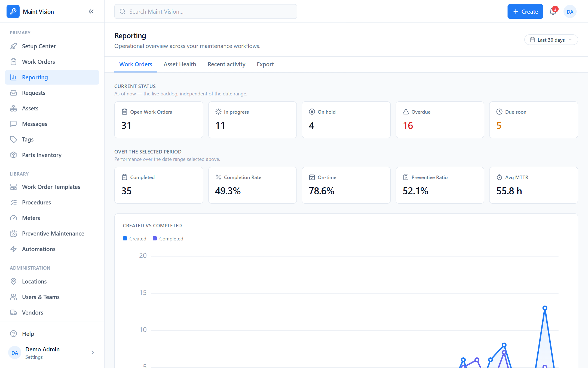Screen dimensions: 588x368
Task: Click the Preventive Ratio value 52.1%
Action: 415,191
